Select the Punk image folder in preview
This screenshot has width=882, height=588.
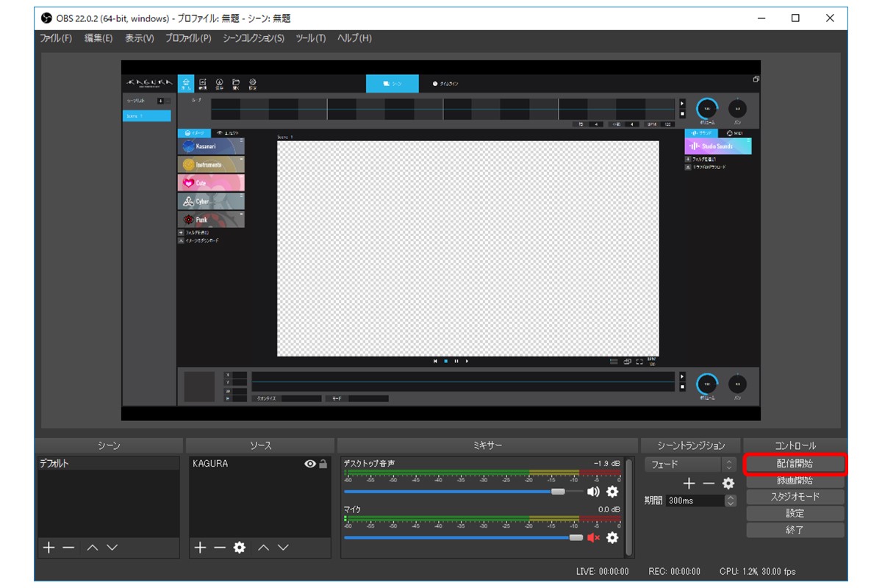(x=211, y=219)
